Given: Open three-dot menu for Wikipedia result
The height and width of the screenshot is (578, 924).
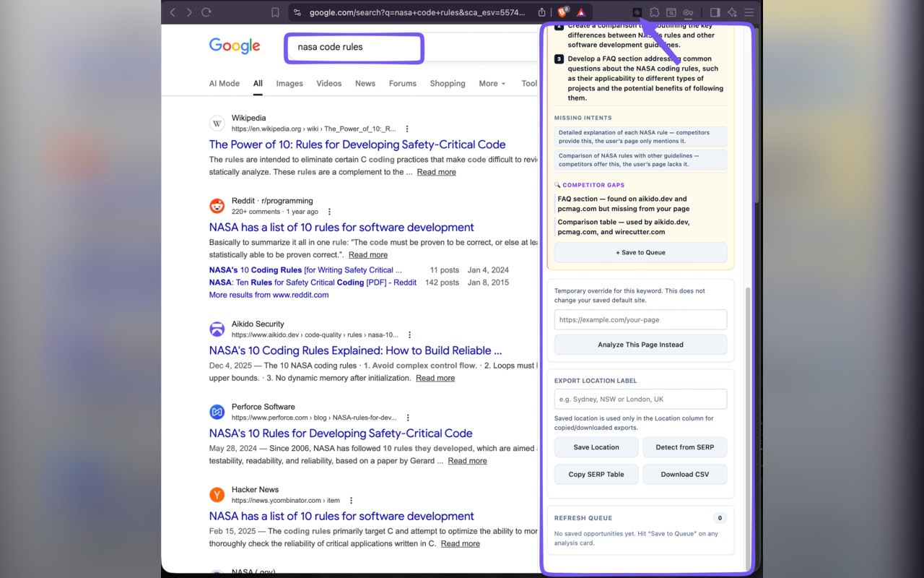Looking at the screenshot, I should click(407, 129).
